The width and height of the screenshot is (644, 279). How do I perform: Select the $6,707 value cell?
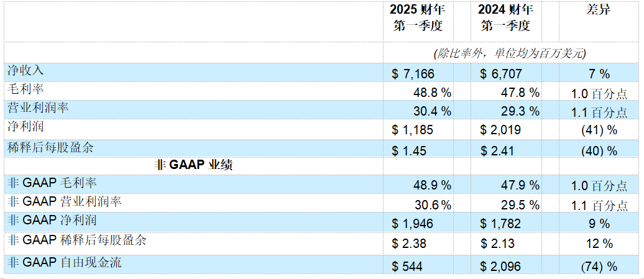coord(502,74)
